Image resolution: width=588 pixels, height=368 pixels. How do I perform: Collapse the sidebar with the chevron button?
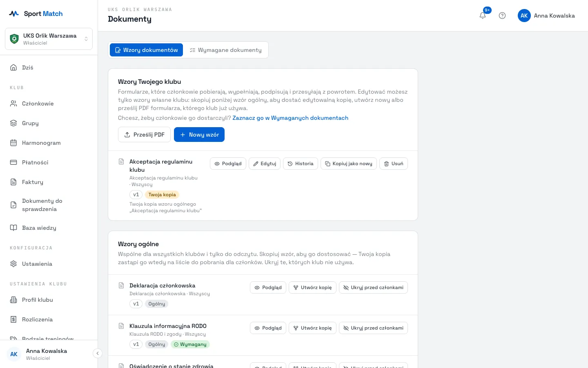[97, 353]
